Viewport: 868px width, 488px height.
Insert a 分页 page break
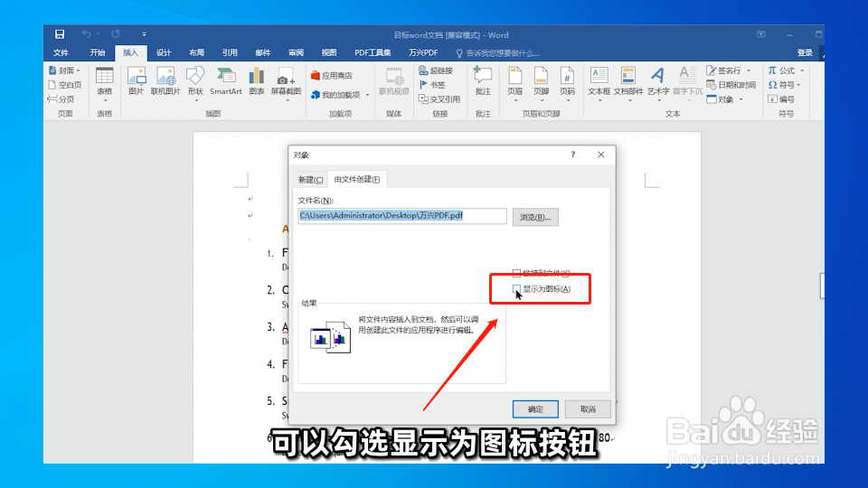pos(61,99)
